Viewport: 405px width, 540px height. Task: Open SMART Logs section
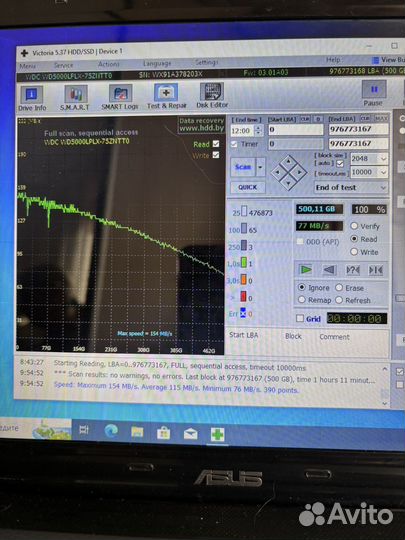tap(120, 97)
